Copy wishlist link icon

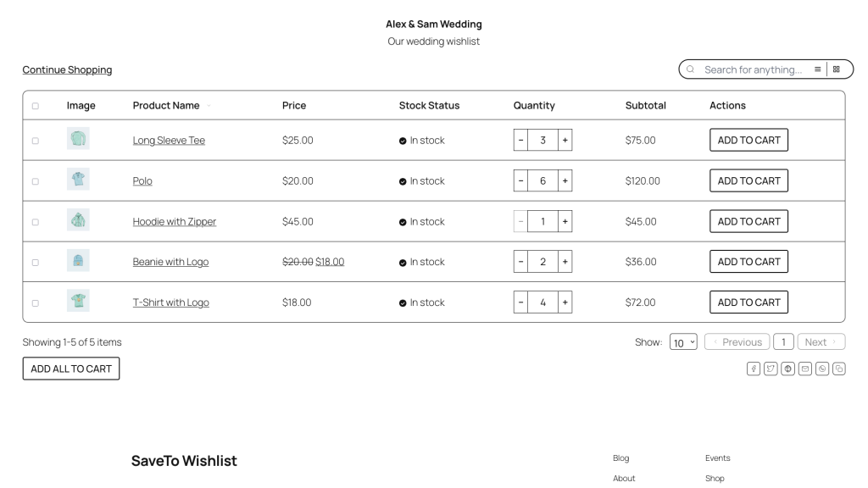839,369
